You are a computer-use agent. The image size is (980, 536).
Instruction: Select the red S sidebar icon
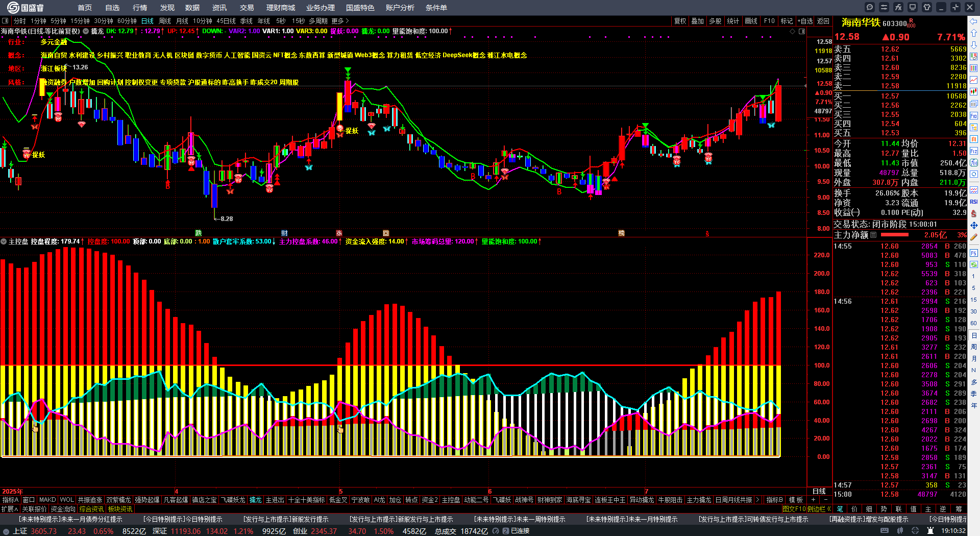pos(974,213)
